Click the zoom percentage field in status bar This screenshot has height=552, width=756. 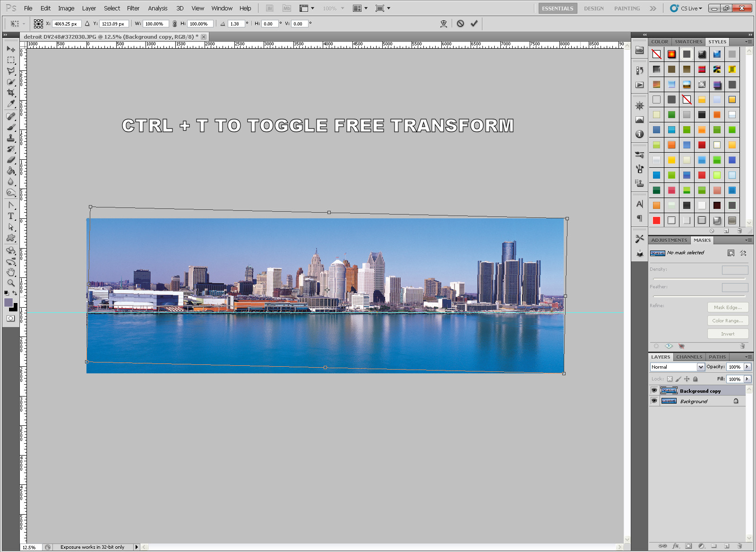pos(28,547)
